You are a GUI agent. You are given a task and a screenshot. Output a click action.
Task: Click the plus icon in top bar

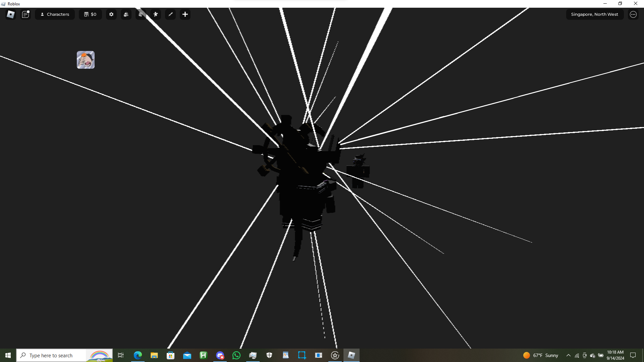[x=185, y=14]
